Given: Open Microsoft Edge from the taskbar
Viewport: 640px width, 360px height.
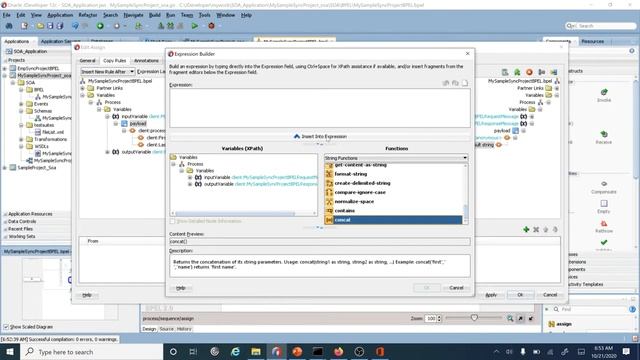Looking at the screenshot, I should [x=235, y=351].
